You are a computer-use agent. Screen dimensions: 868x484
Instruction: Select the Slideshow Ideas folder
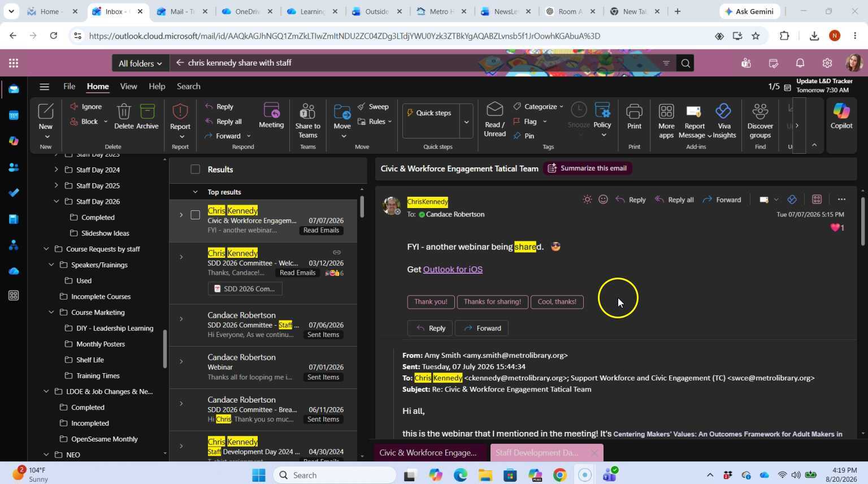pos(105,234)
